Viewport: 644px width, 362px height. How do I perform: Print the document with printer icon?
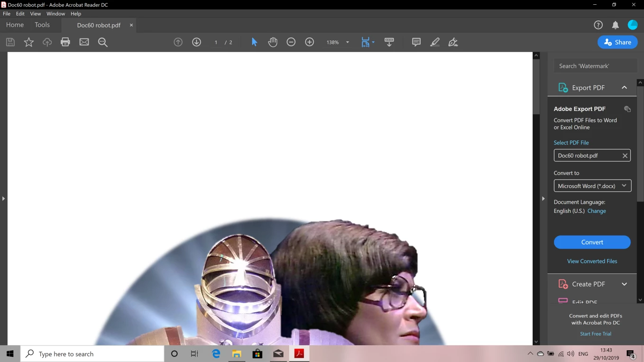tap(65, 42)
